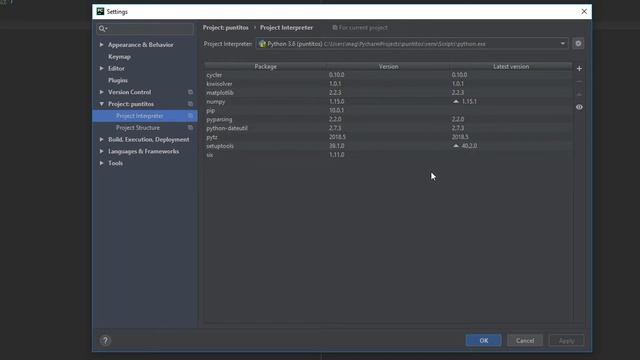Toggle the show early releases eye icon

579,107
